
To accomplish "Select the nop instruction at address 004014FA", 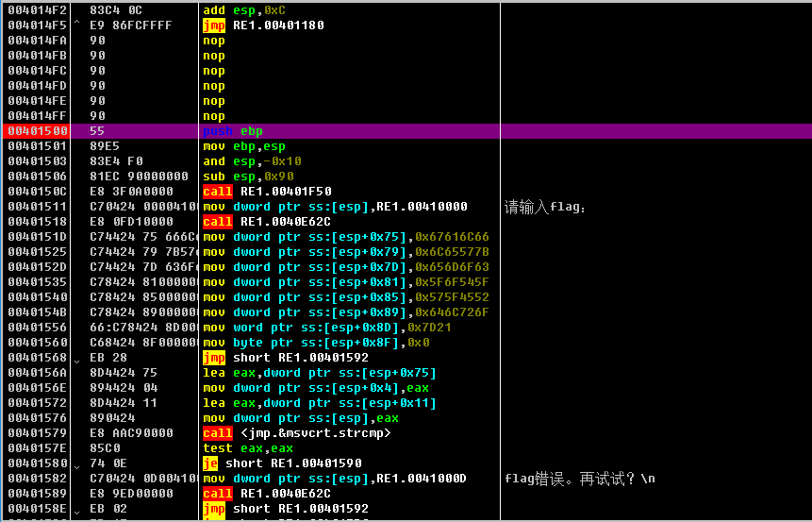I will pos(214,41).
